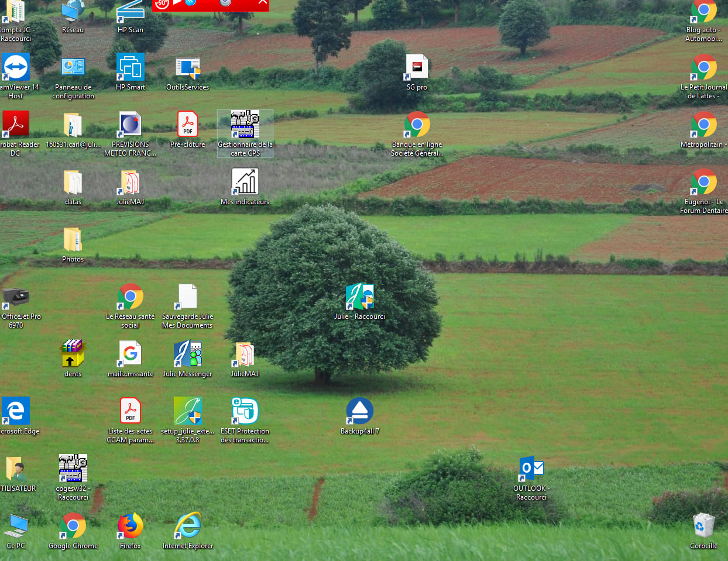Open the Corbeille recycle bin
This screenshot has height=561, width=728.
click(703, 526)
